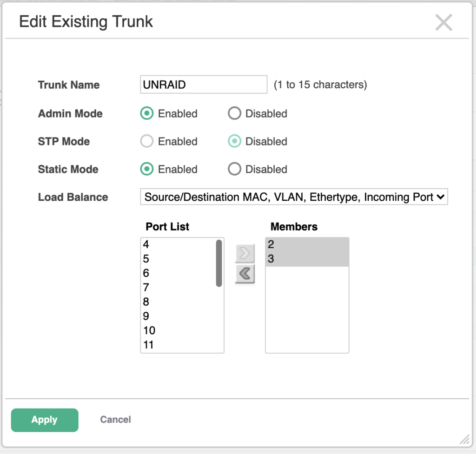Click the Port List scrollbar thumb
The width and height of the screenshot is (476, 454).
coord(219,263)
